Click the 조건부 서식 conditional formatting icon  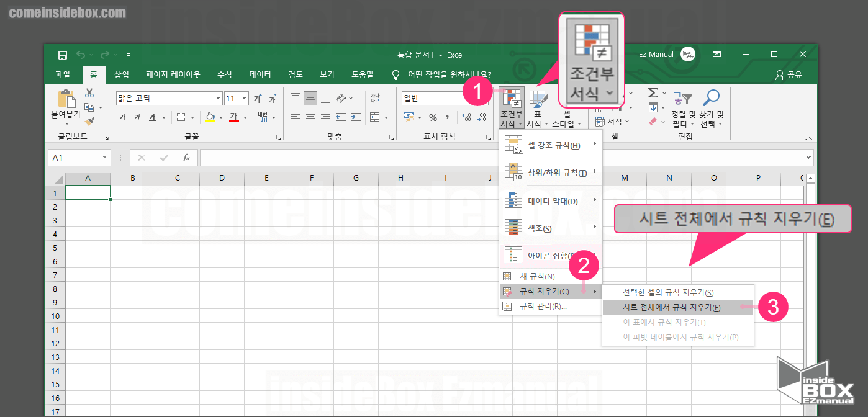511,99
